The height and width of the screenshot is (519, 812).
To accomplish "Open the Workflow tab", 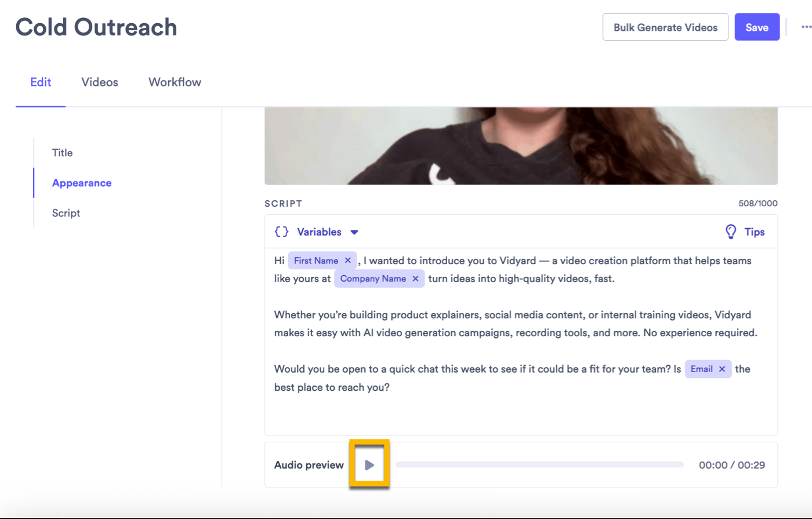I will coord(175,82).
